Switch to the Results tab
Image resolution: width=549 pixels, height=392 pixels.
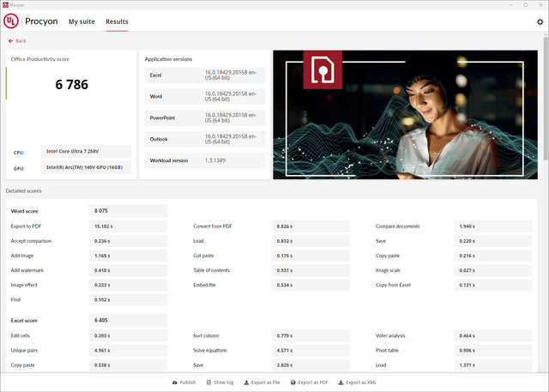coord(117,21)
